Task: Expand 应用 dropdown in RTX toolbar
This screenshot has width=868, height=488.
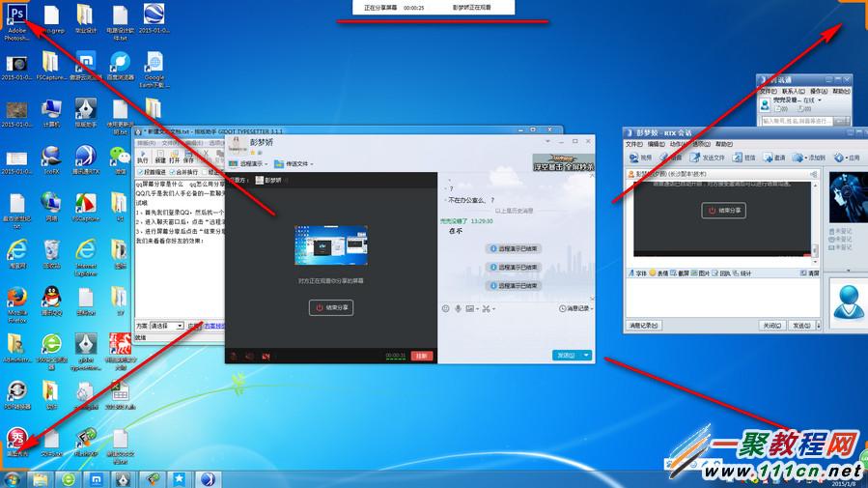Action: point(847,158)
